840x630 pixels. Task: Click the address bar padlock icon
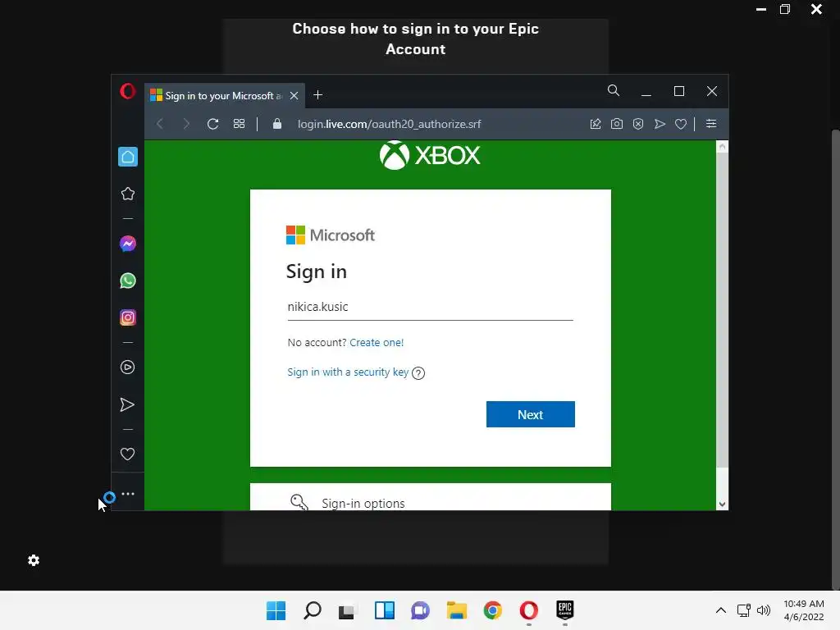point(277,124)
